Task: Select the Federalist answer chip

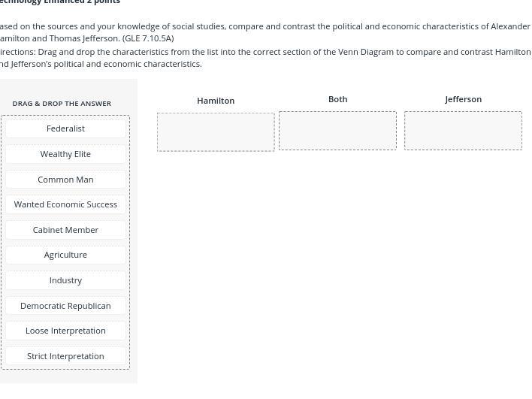Action: coord(65,128)
